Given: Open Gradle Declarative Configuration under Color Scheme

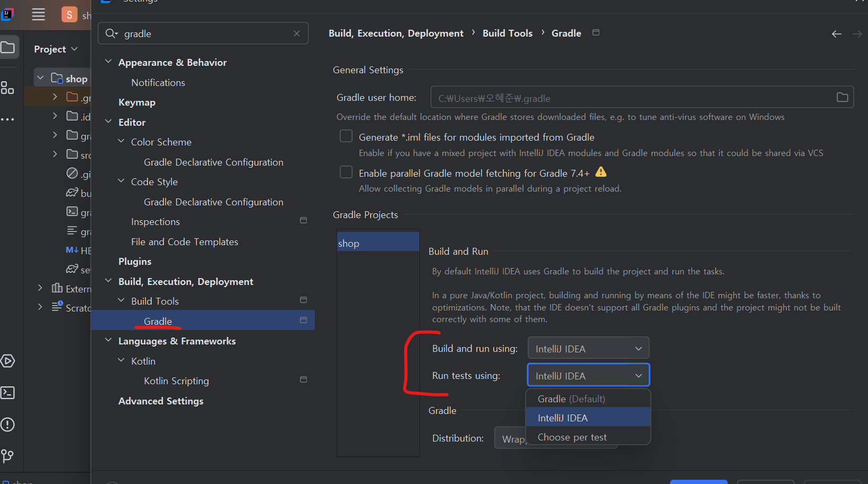Looking at the screenshot, I should coord(213,162).
